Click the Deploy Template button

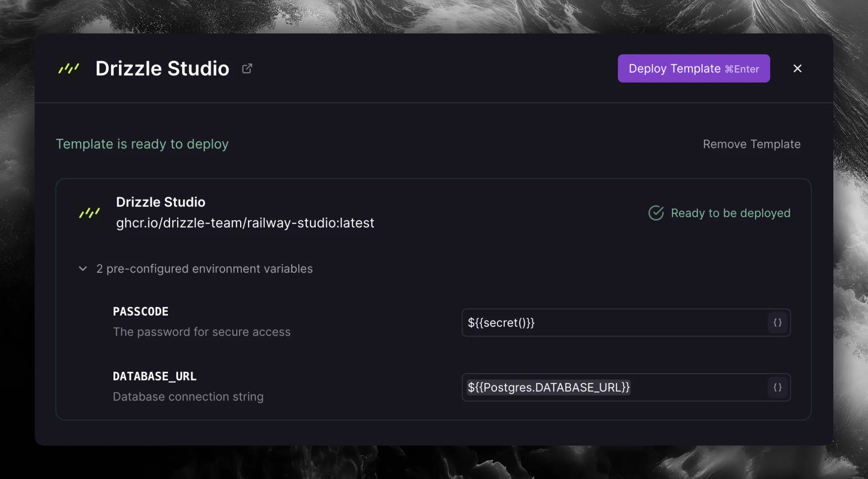click(x=693, y=69)
